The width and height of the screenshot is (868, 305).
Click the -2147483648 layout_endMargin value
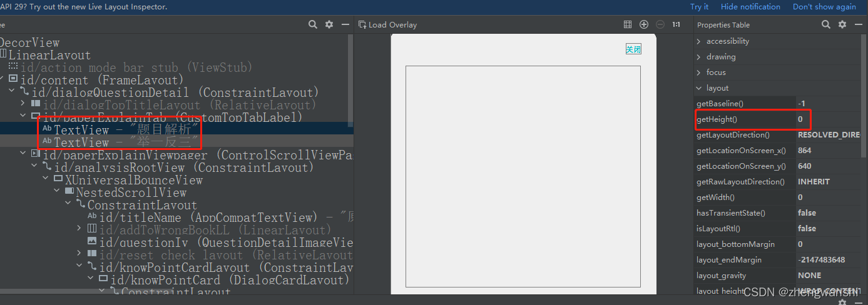click(x=821, y=260)
